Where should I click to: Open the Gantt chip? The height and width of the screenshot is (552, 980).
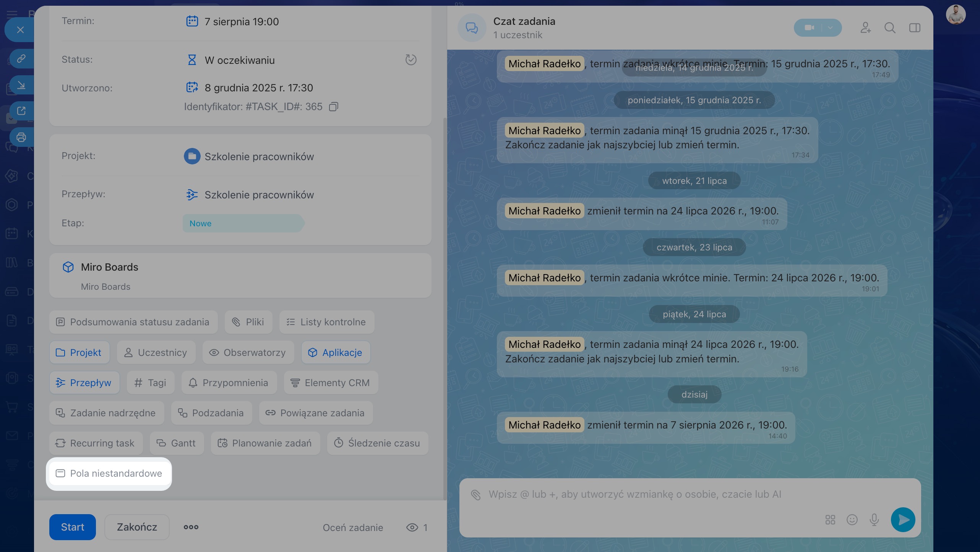(177, 443)
